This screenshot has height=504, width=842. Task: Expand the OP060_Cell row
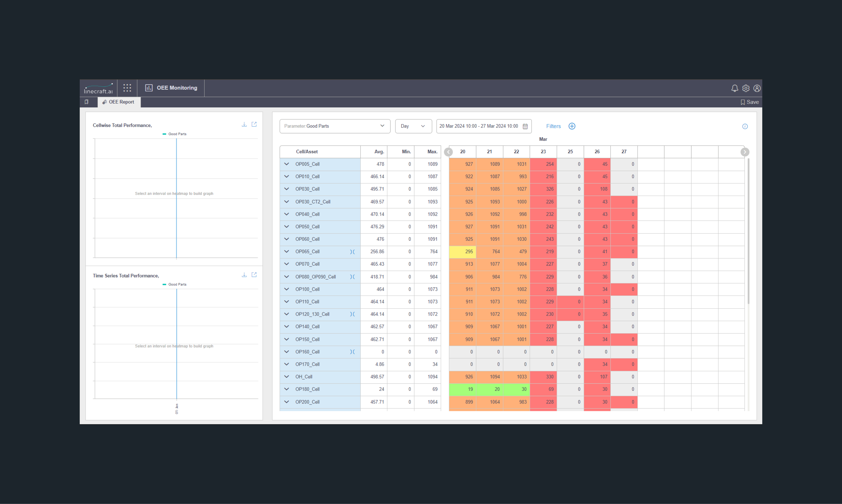[287, 239]
